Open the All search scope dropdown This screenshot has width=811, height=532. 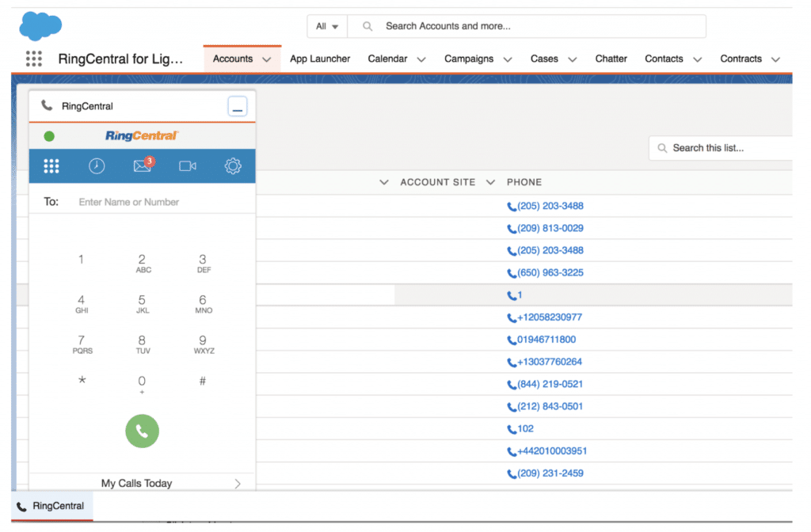pos(327,26)
